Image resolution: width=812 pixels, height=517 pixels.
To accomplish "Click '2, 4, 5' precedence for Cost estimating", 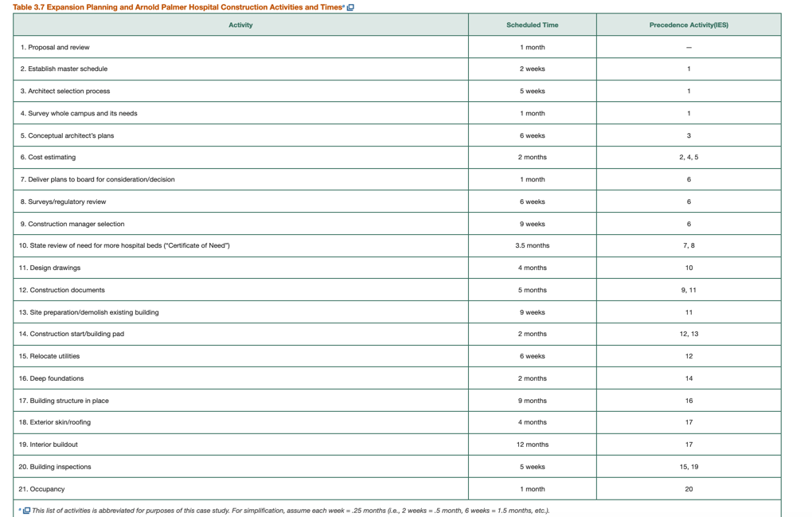I will [x=689, y=157].
